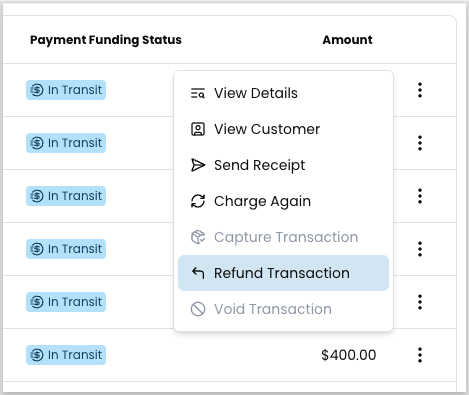This screenshot has height=395, width=469.
Task: Click the View Details list-search icon
Action: point(198,93)
